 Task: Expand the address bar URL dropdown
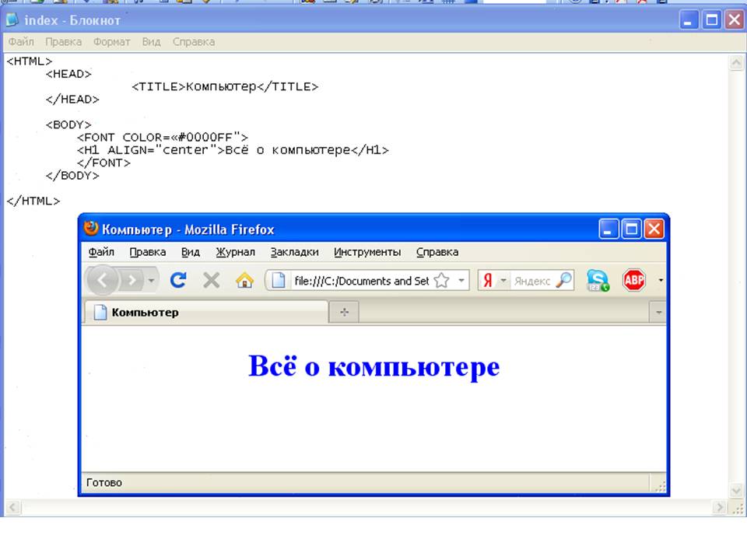[x=461, y=281]
